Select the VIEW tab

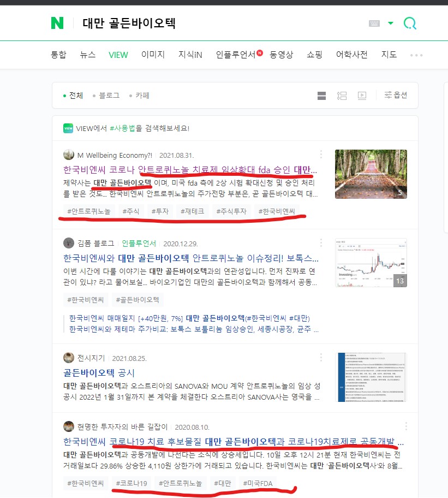click(118, 55)
